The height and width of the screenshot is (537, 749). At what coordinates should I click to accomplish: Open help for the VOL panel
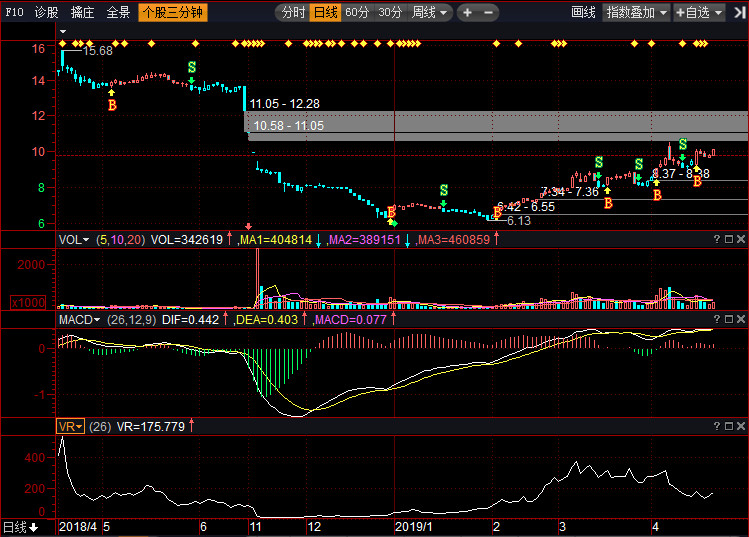pyautogui.click(x=715, y=240)
